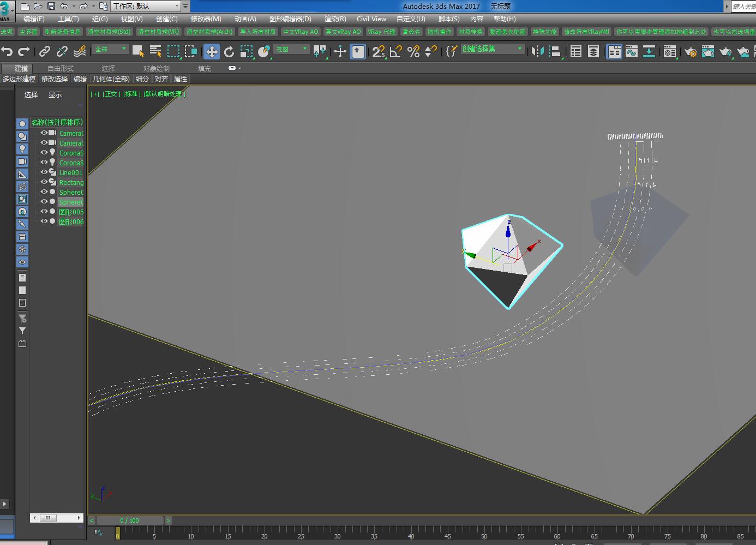The width and height of the screenshot is (756, 545).
Task: Choose the Bind to Space Warp tool
Action: 80,51
